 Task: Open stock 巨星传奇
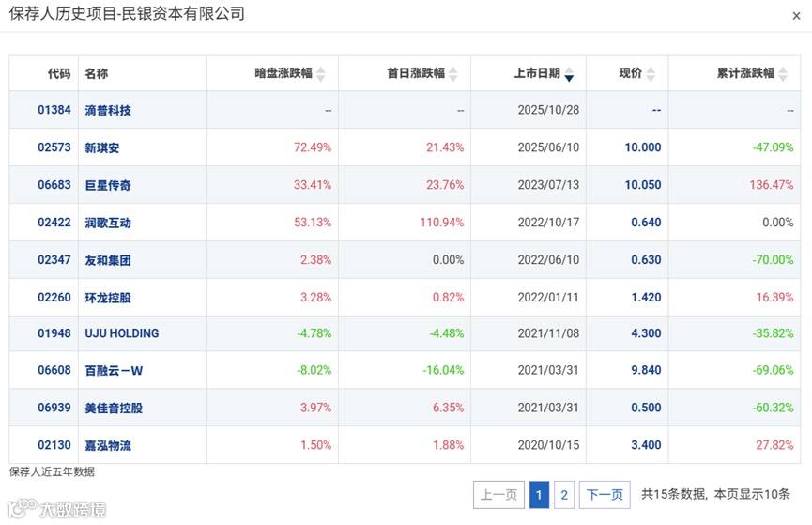click(x=108, y=185)
